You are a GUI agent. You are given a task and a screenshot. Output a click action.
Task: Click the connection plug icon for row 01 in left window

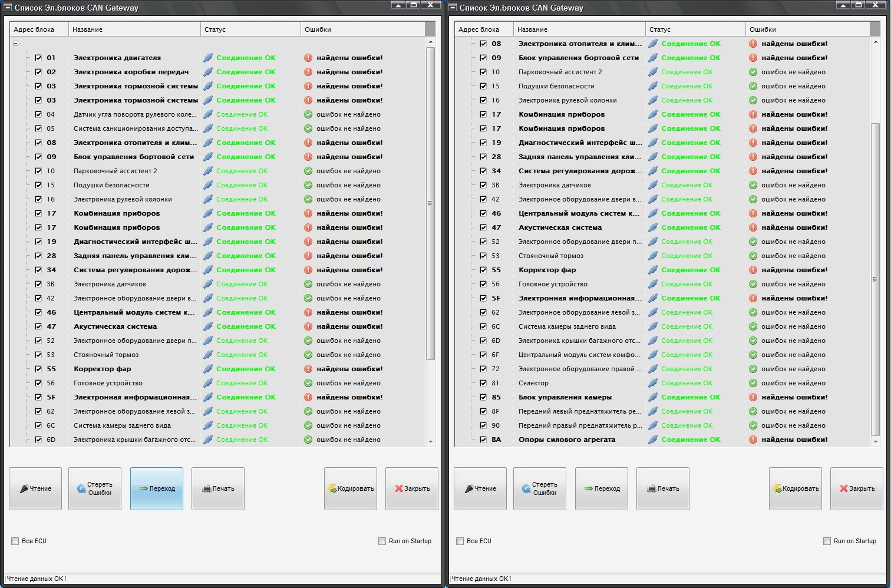[x=208, y=58]
